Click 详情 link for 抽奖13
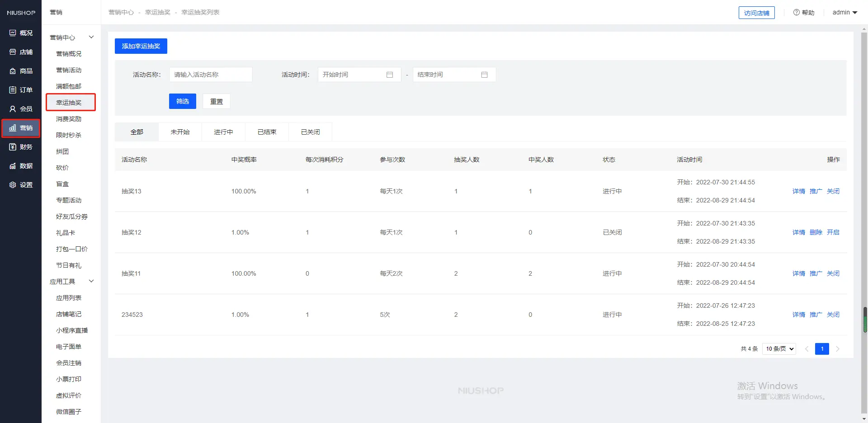The image size is (868, 423). [x=798, y=191]
